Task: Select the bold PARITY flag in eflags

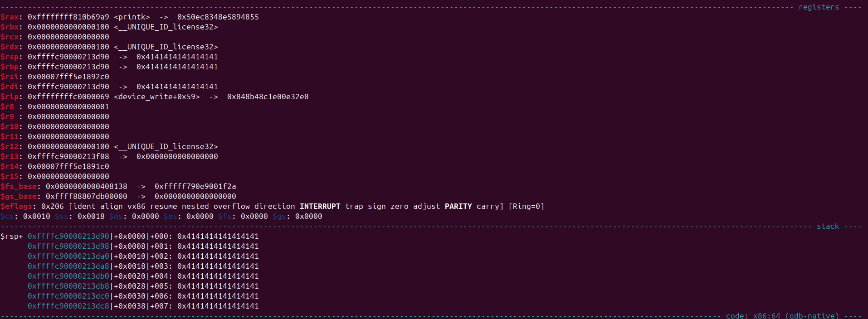Action: [x=458, y=206]
